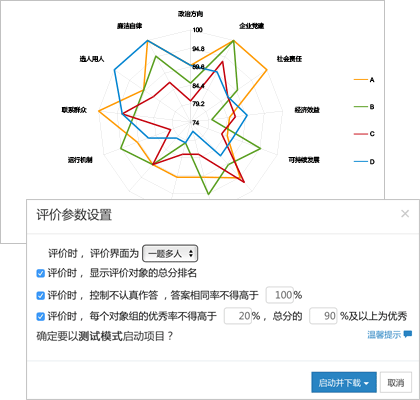Open the 温馨提示 link
The image size is (420, 400).
pos(384,334)
